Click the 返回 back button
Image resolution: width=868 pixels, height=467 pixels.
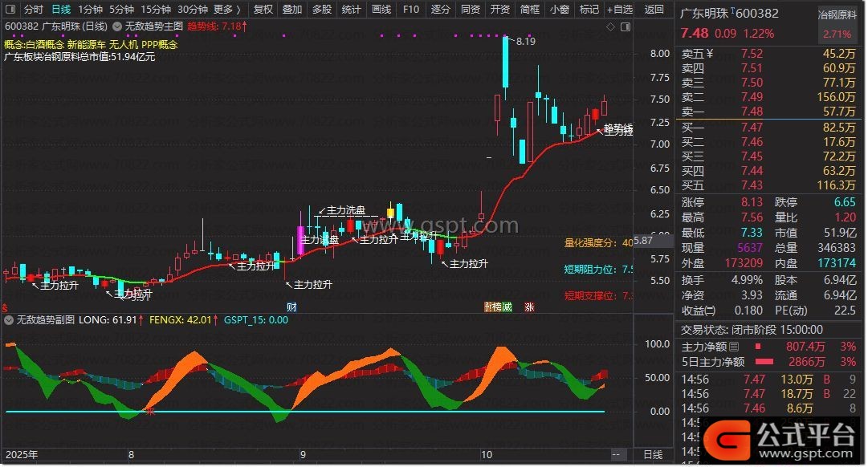point(654,10)
